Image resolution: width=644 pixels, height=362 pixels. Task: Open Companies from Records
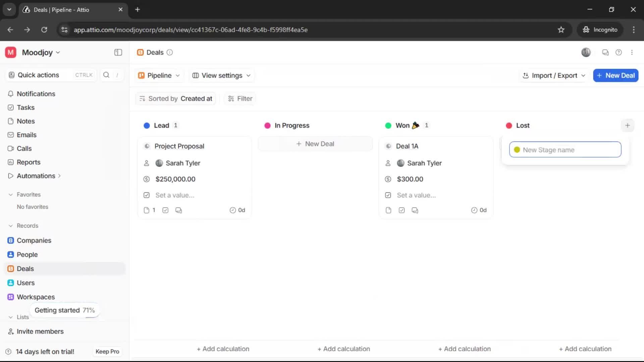(x=34, y=240)
